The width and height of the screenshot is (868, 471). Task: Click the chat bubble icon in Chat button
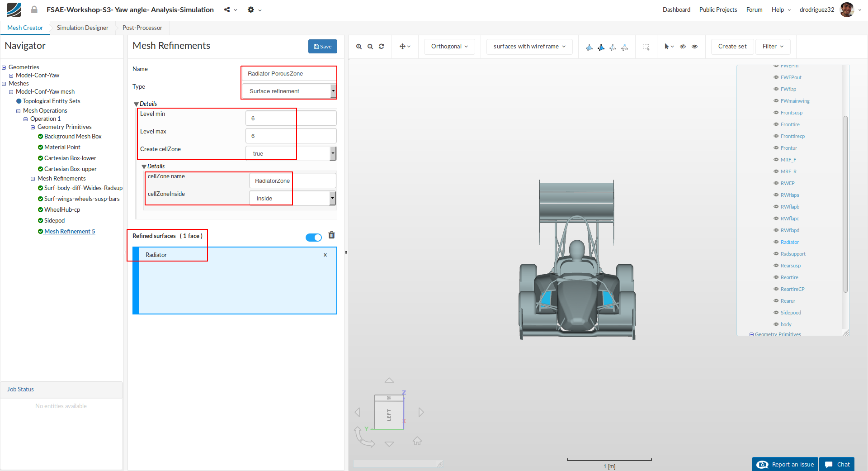(x=829, y=465)
